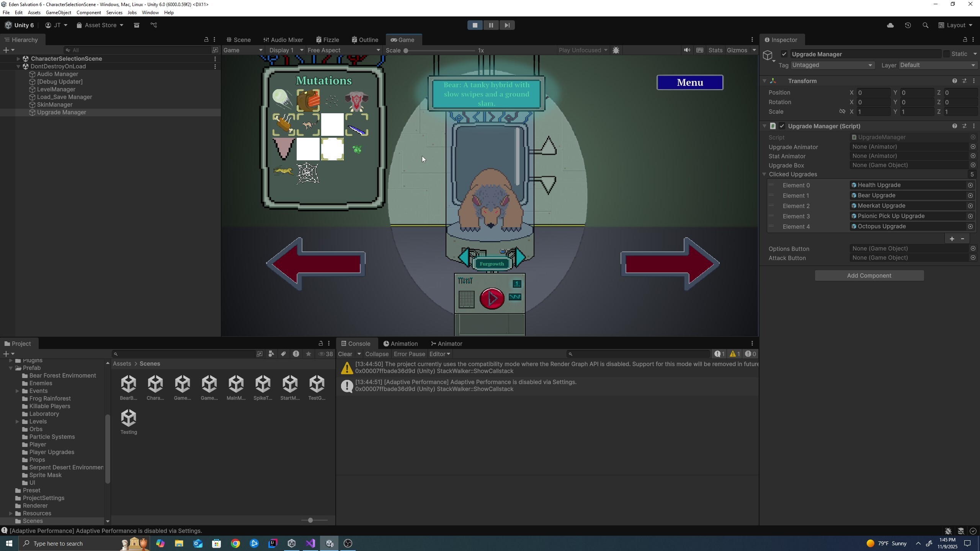The height and width of the screenshot is (551, 980).
Task: Collapse the Clicked Upgrades list
Action: [x=764, y=174]
